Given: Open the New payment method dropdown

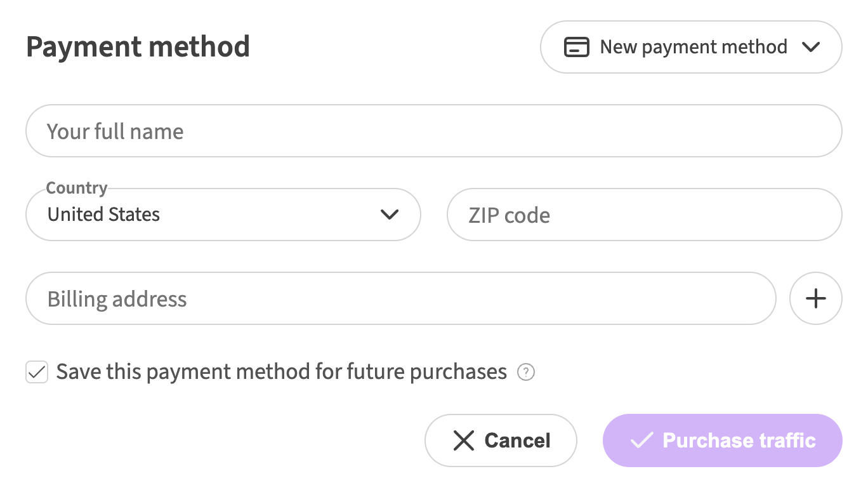Looking at the screenshot, I should (690, 48).
